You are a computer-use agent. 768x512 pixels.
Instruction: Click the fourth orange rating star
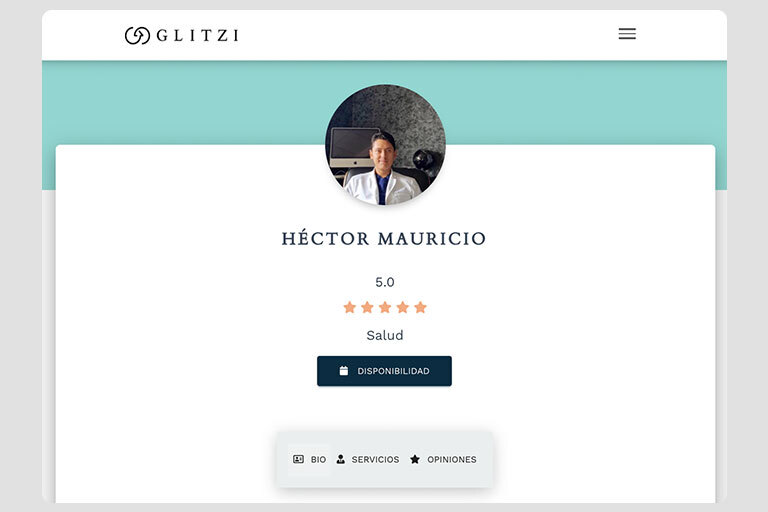403,307
